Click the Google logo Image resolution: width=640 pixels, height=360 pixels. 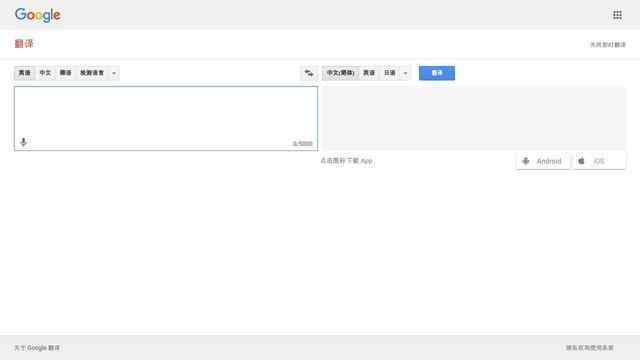click(x=38, y=15)
